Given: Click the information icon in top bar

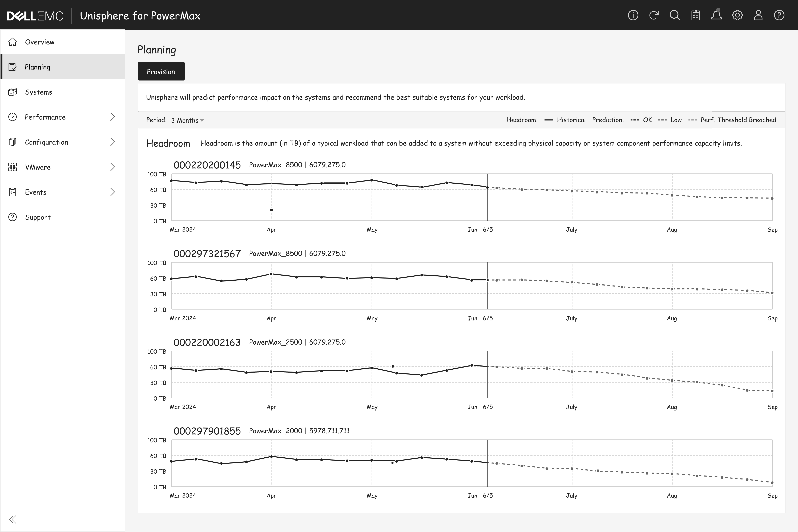Looking at the screenshot, I should tap(633, 15).
